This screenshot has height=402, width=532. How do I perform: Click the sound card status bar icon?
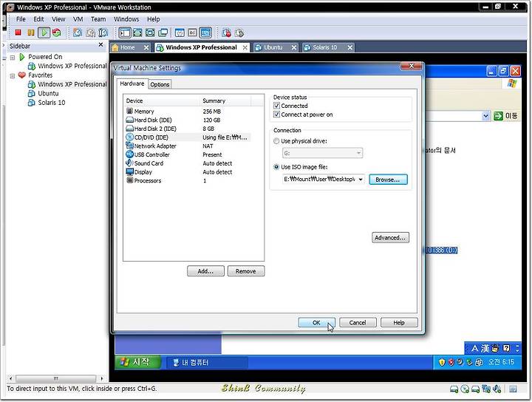point(497,389)
